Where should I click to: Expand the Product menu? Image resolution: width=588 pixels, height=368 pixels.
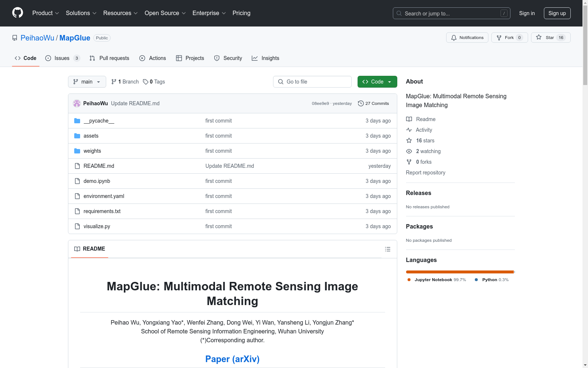click(46, 13)
